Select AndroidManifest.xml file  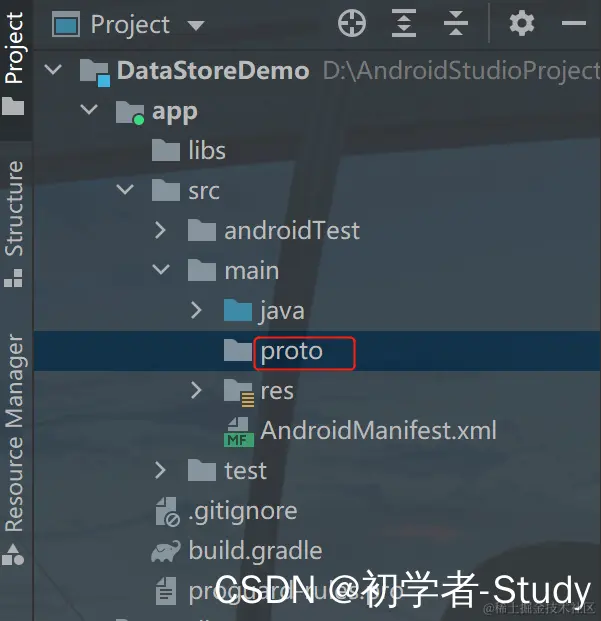click(x=378, y=430)
